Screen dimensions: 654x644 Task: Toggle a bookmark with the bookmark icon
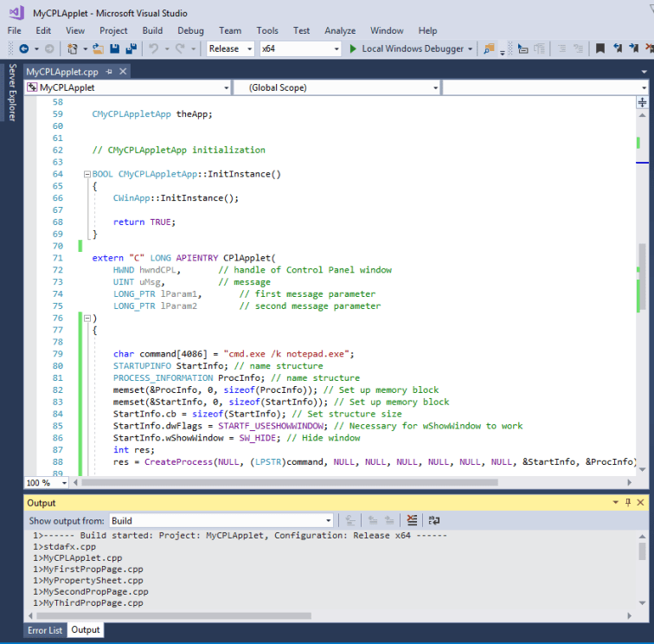[x=600, y=48]
